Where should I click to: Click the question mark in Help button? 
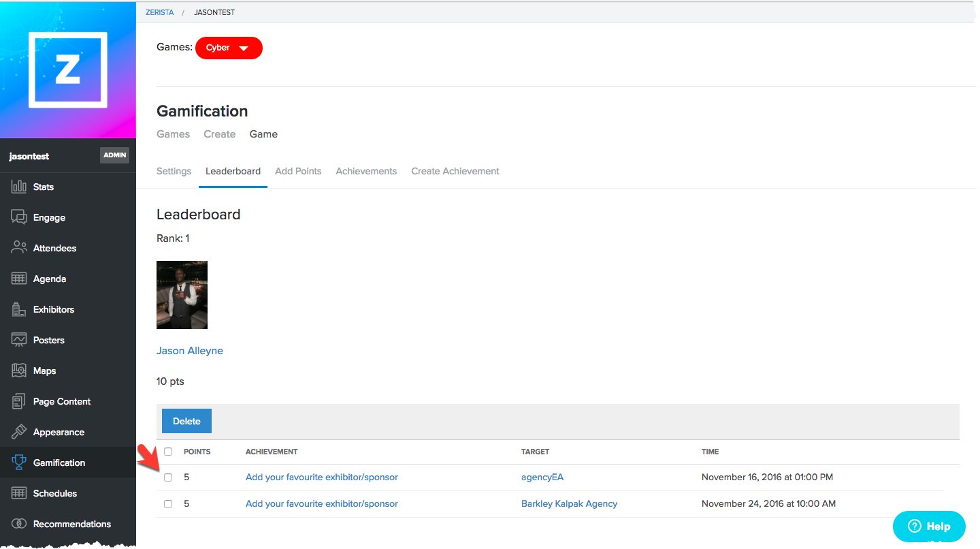tap(915, 526)
